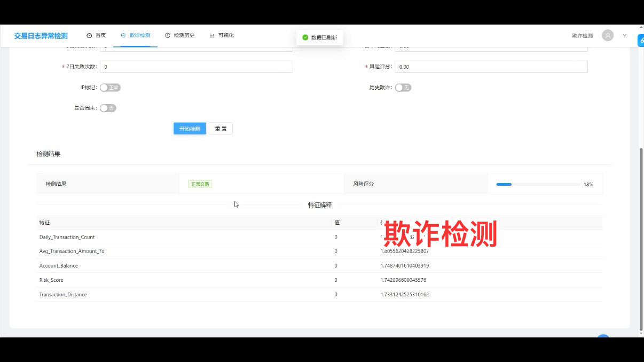The height and width of the screenshot is (362, 644).
Task: Click the 正常交易 result tag
Action: (200, 184)
